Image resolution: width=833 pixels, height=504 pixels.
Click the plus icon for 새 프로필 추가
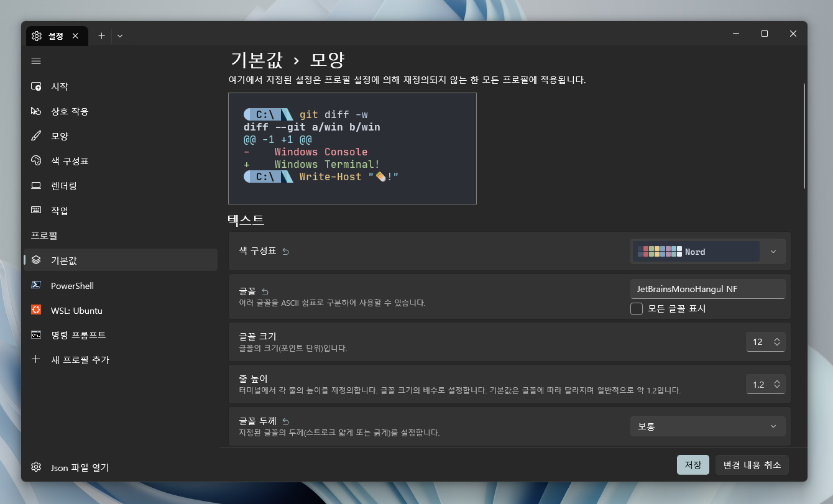pos(36,359)
